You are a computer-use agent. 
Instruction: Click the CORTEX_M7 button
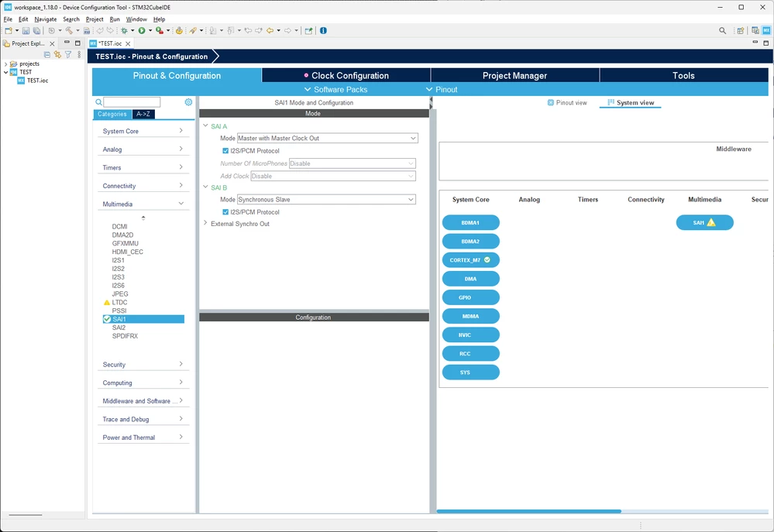click(470, 260)
